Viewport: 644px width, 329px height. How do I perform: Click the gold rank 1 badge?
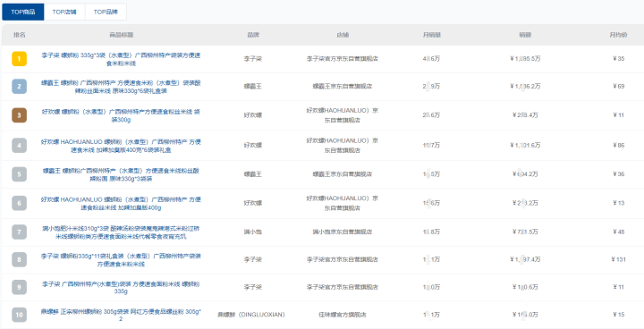point(20,59)
